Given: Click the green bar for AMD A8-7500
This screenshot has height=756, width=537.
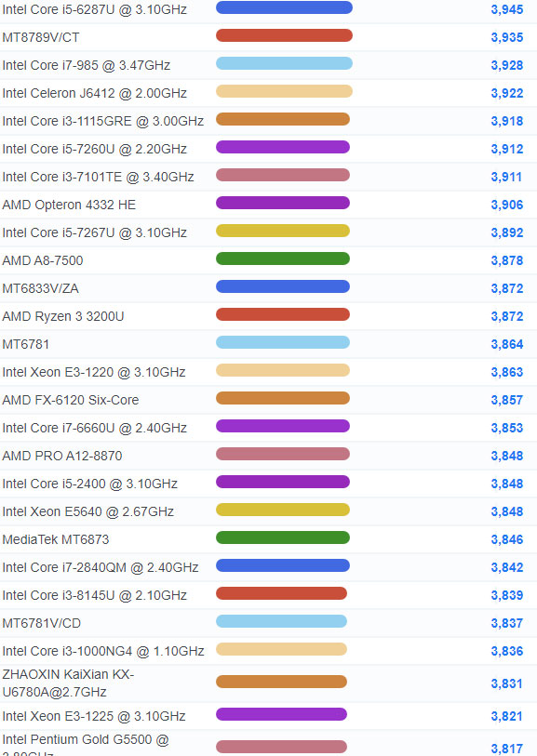Looking at the screenshot, I should point(283,259).
